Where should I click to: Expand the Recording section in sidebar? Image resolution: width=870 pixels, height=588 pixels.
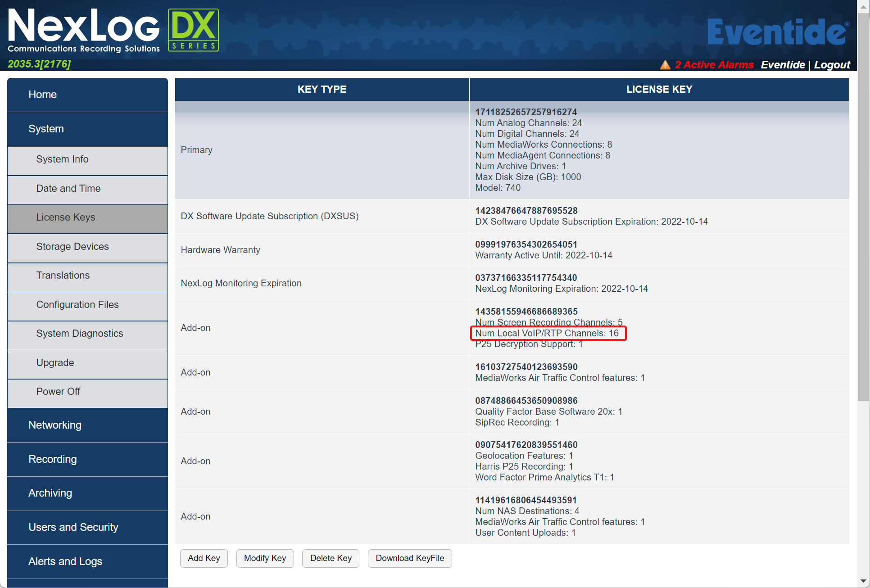tap(52, 459)
